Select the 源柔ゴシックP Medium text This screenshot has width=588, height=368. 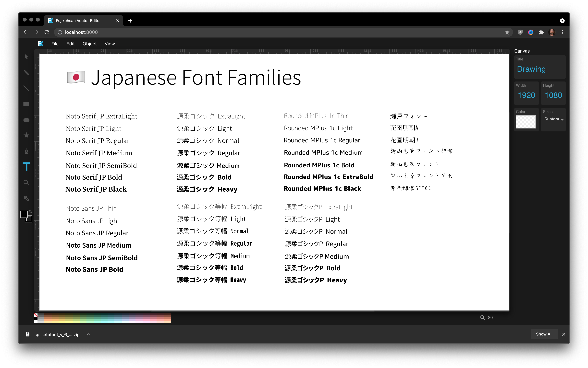click(x=317, y=256)
